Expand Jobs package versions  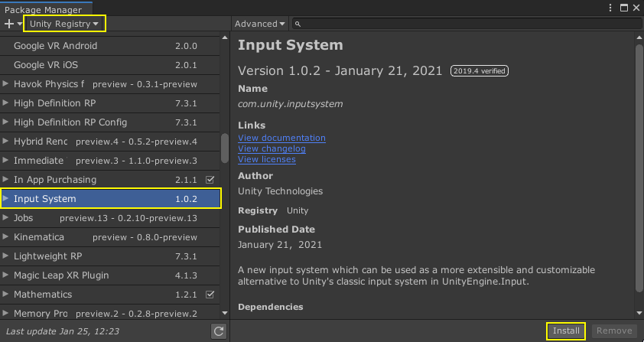point(5,218)
